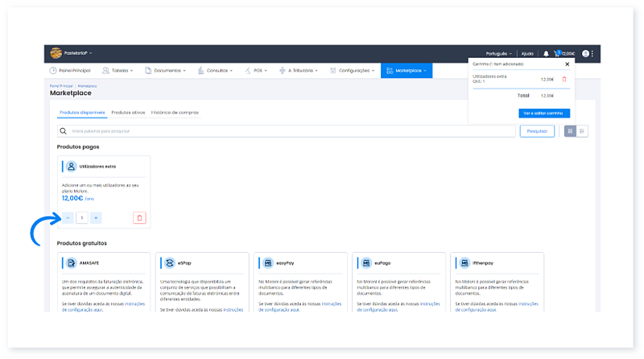Screen dimensions: 644x359
Task: Click the search magnifier icon
Action: coord(64,131)
